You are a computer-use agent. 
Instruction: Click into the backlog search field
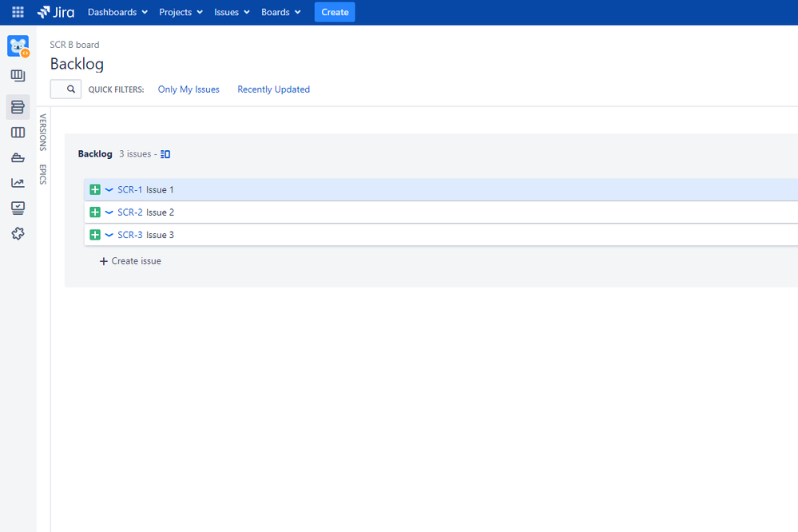pyautogui.click(x=66, y=89)
